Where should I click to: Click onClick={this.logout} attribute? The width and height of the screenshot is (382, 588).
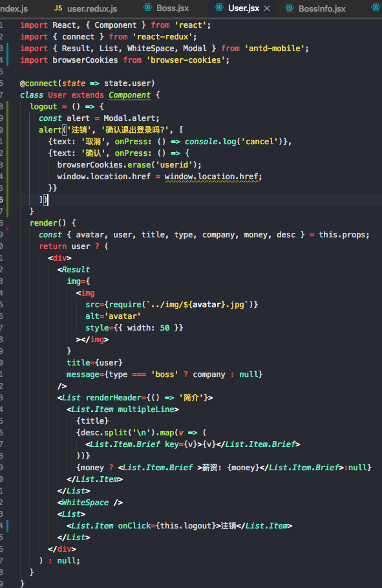click(167, 526)
